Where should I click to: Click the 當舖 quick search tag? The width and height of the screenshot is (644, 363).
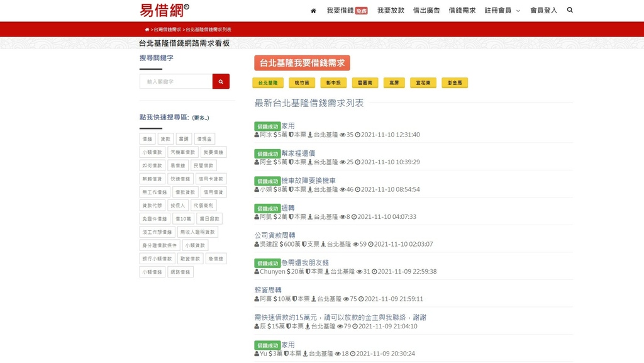[184, 139]
